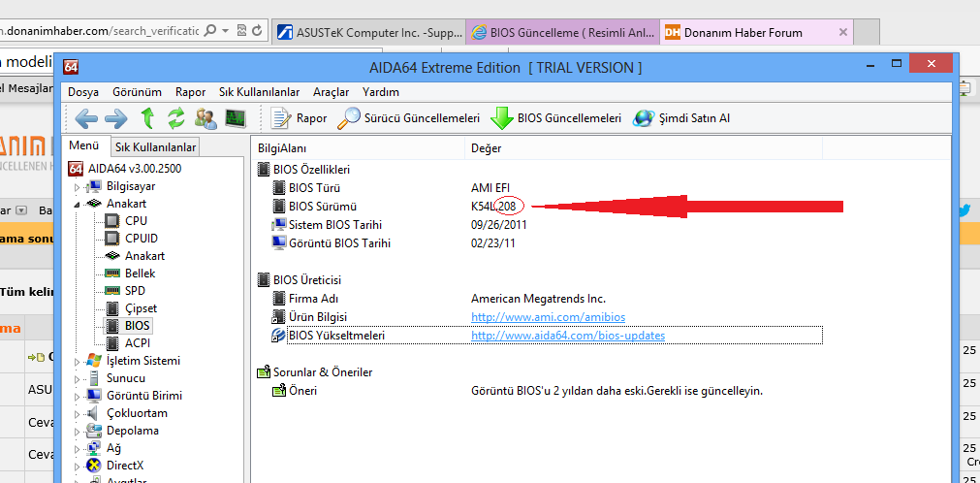
Task: Expand the Görüntü Birimi node
Action: pyautogui.click(x=77, y=396)
